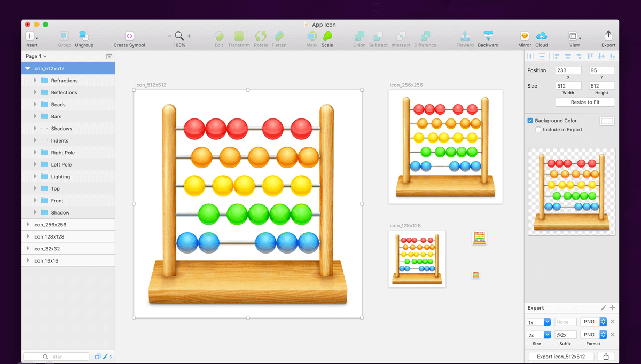Screen dimensions: 641x364
Task: Distribute layers vertically in inspector
Action: [x=542, y=56]
